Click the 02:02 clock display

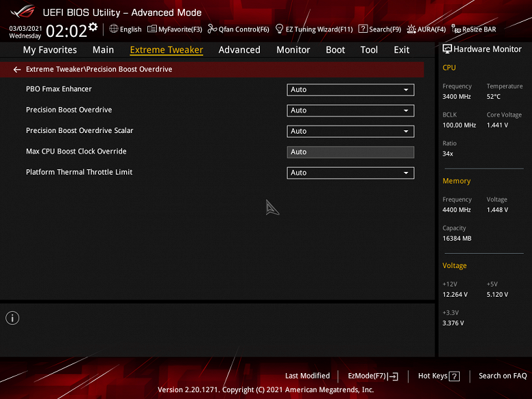pyautogui.click(x=66, y=31)
